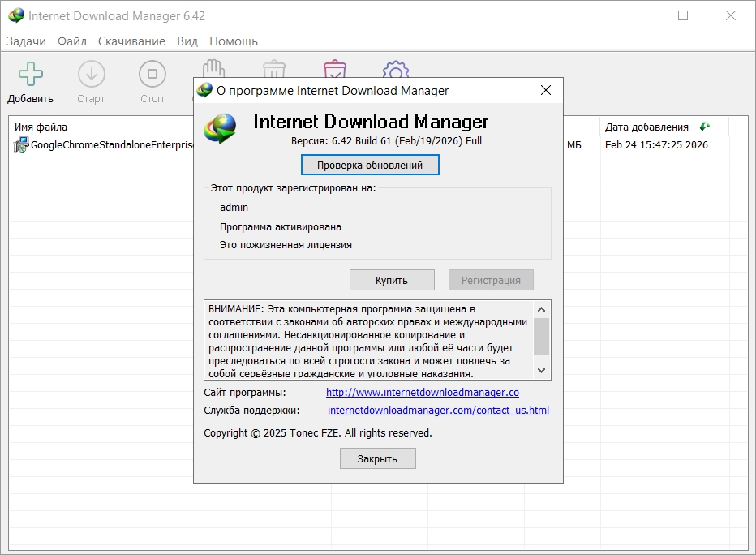Click the hand (stop all) toolbar icon
The width and height of the screenshot is (756, 555).
(x=213, y=68)
